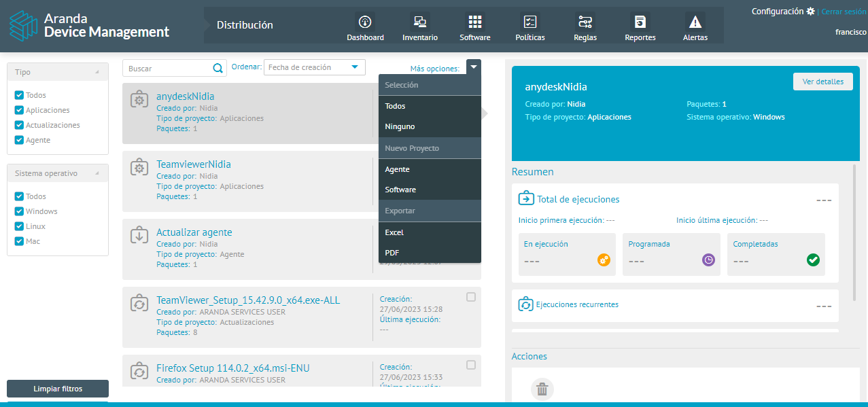Toggle the Todos checkbox under Tipo

(x=19, y=95)
